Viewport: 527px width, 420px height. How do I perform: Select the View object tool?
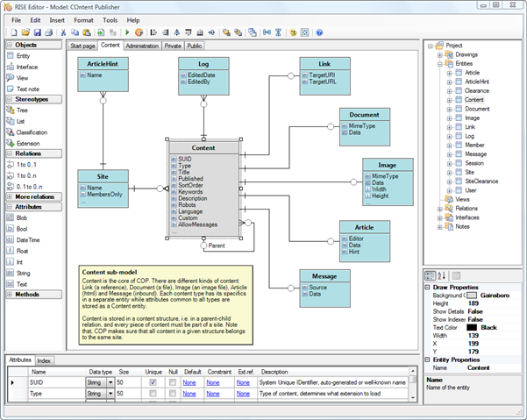click(x=22, y=78)
